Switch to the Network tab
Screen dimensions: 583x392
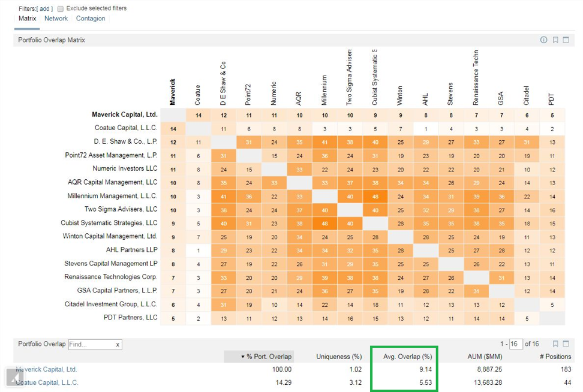click(x=56, y=19)
